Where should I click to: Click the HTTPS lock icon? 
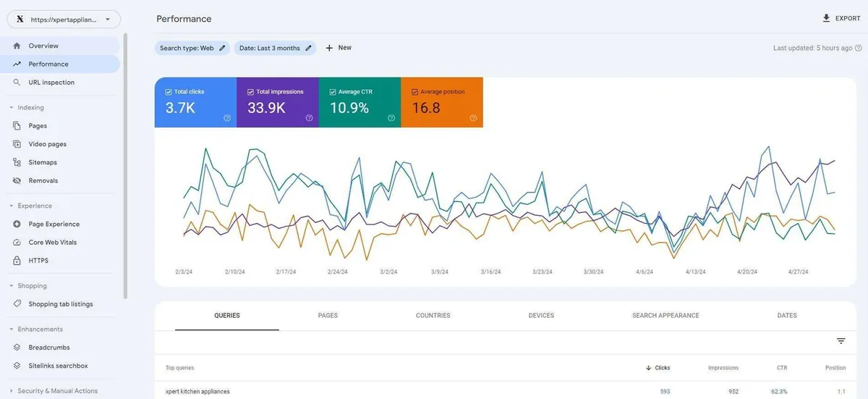[x=17, y=260]
